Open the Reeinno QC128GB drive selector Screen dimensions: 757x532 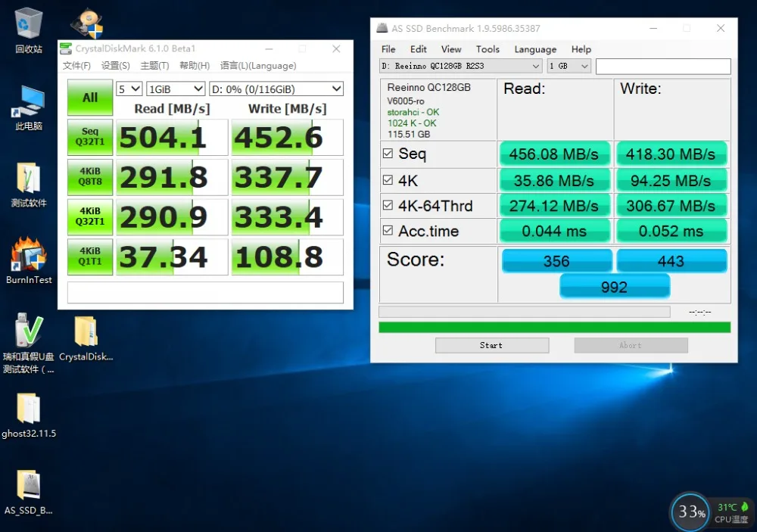[x=460, y=66]
